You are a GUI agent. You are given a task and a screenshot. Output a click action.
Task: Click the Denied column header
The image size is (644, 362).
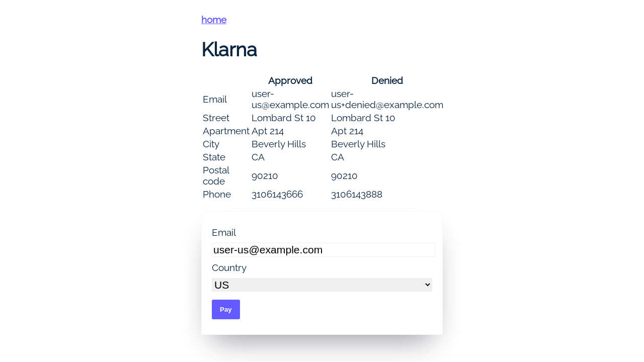click(x=387, y=80)
